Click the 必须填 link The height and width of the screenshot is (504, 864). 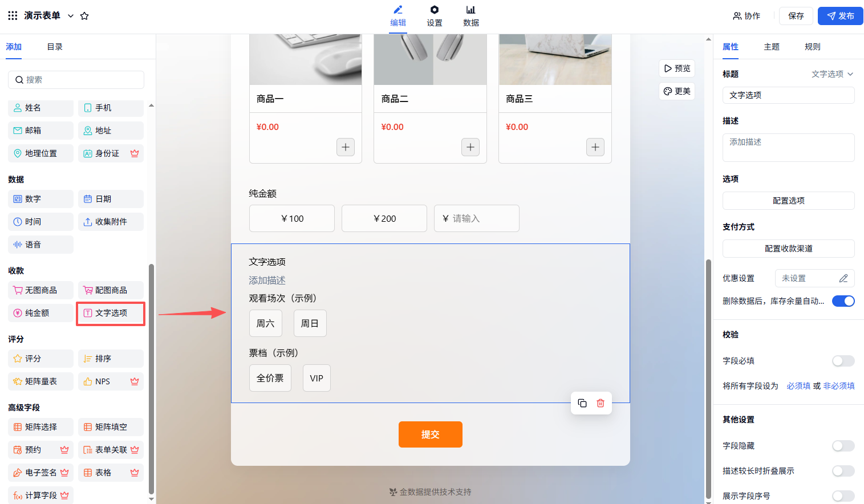798,386
